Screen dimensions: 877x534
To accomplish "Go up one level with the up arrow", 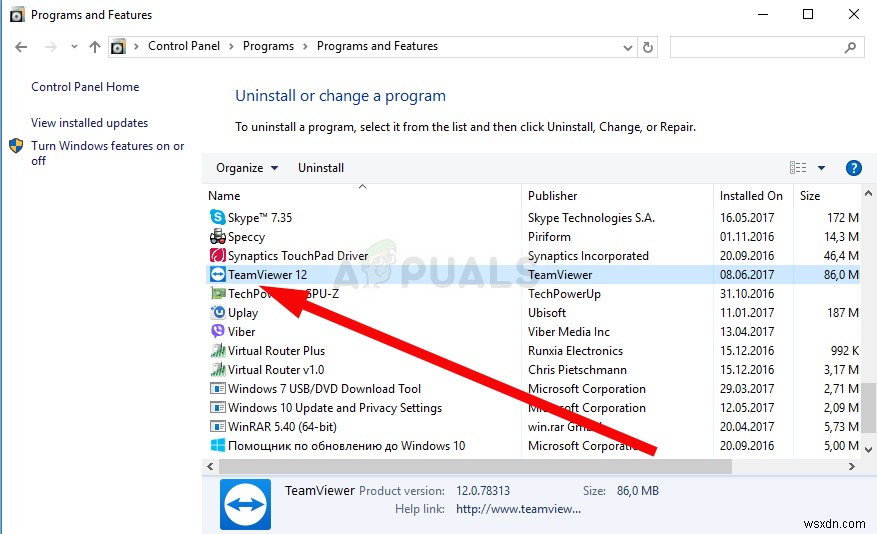I will tap(95, 47).
